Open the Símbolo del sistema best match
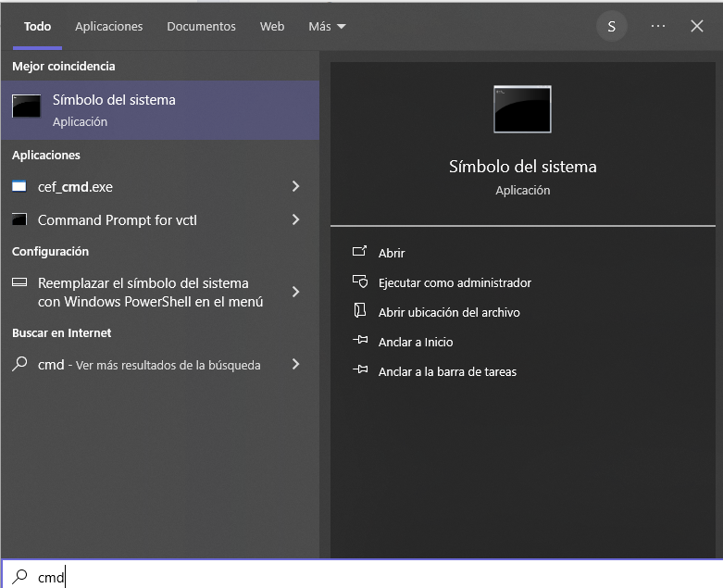This screenshot has width=723, height=588. click(160, 110)
